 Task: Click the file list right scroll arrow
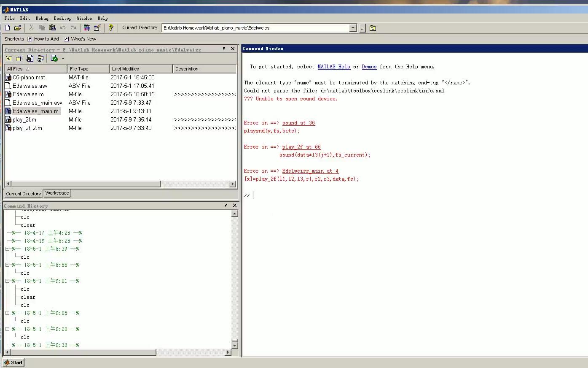[x=233, y=184]
